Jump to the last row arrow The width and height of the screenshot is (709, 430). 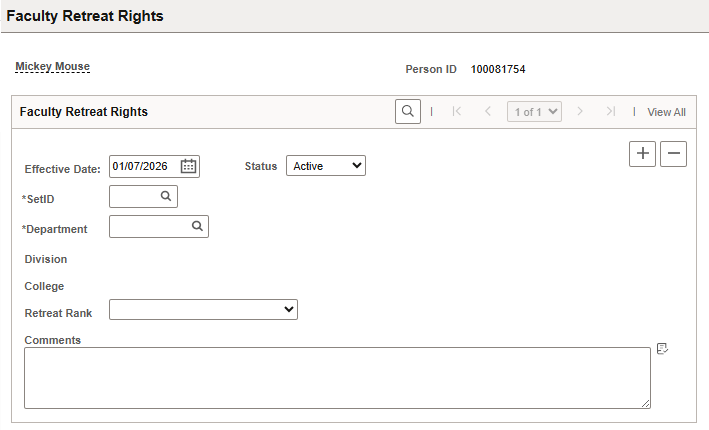610,112
